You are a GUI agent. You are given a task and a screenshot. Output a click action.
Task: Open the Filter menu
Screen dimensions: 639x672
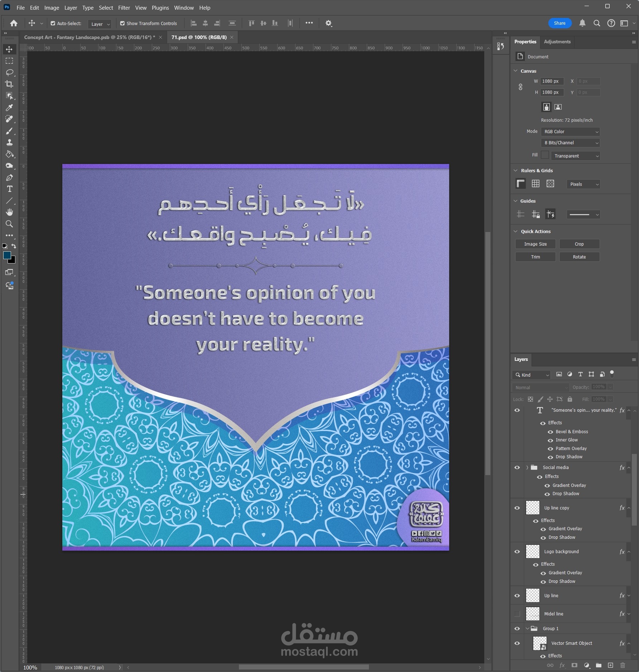coord(124,8)
